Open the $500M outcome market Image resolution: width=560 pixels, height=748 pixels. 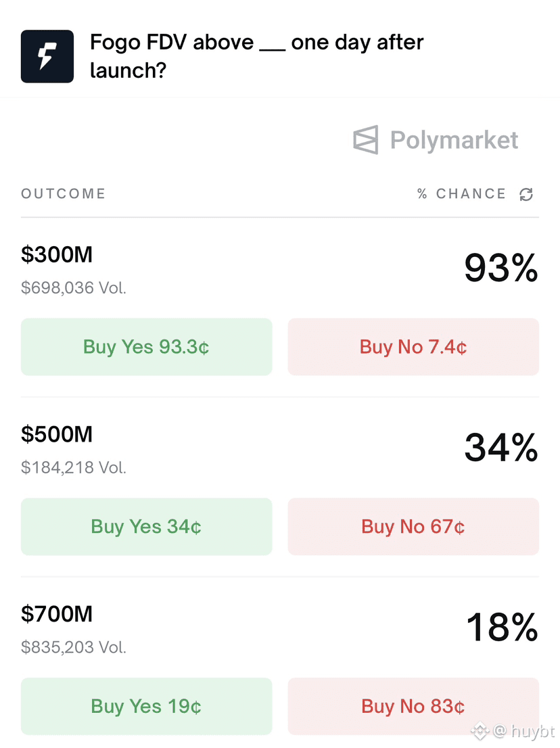pyautogui.click(x=57, y=434)
